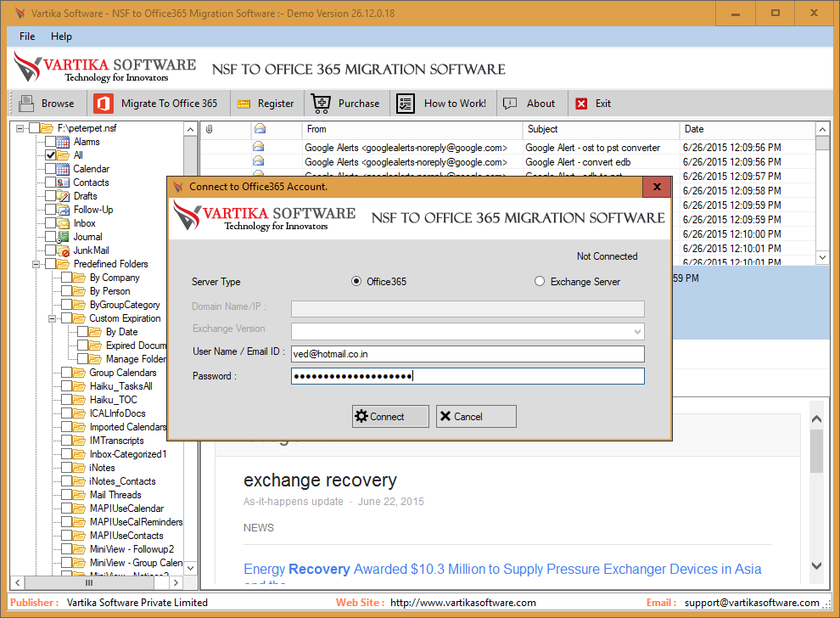Open the Help menu
The image size is (840, 618).
tap(61, 37)
